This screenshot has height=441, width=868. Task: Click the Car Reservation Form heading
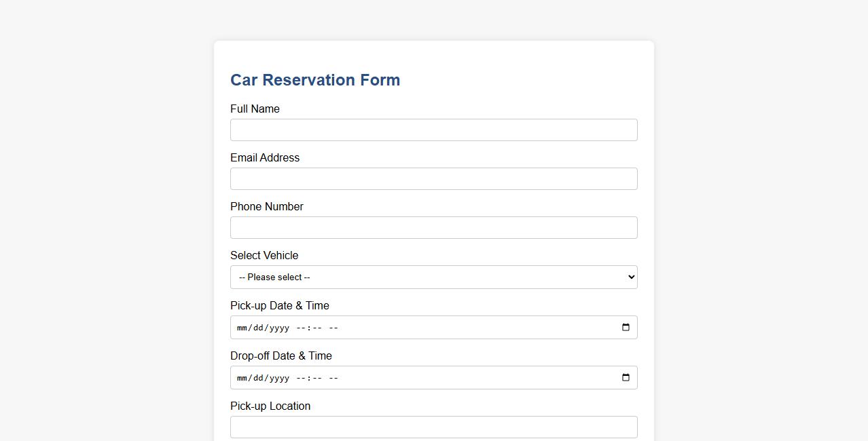coord(315,79)
